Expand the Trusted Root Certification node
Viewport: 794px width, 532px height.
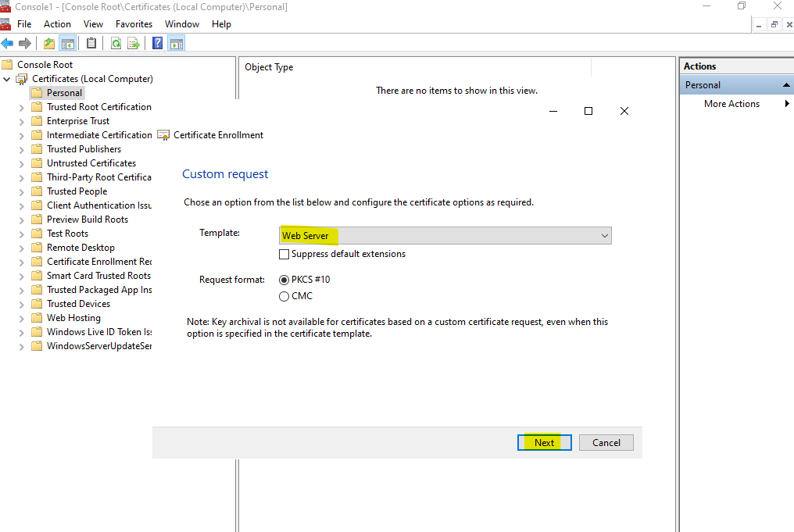point(21,108)
